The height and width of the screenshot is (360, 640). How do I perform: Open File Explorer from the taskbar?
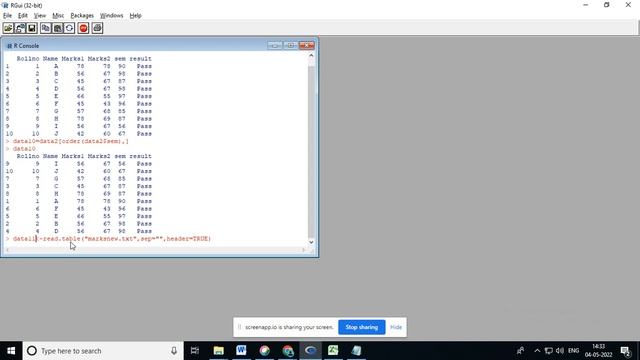click(x=218, y=351)
